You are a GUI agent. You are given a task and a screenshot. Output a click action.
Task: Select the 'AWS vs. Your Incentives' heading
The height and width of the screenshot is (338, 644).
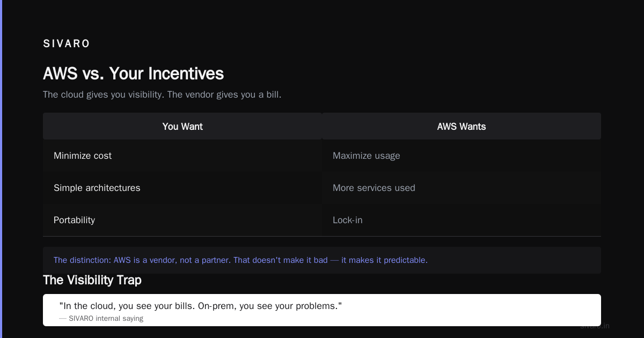click(134, 74)
